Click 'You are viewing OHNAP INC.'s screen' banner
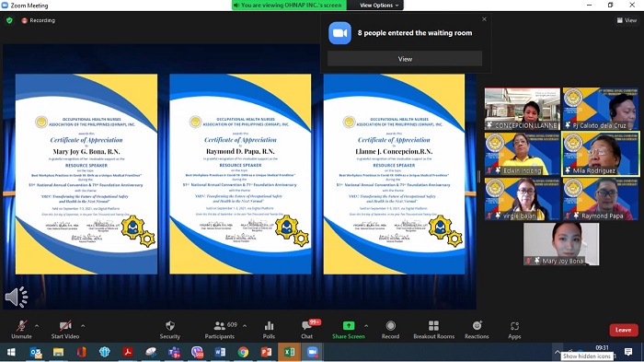644x362 pixels. point(289,6)
